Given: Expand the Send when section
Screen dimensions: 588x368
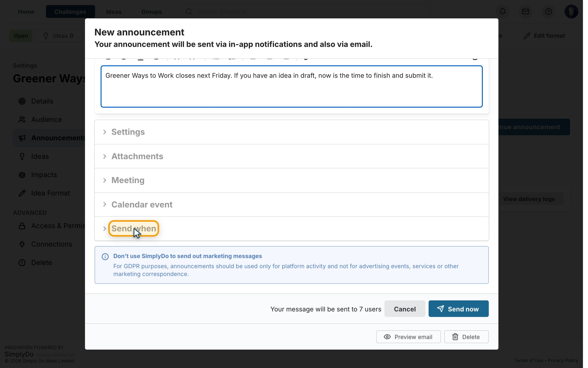Looking at the screenshot, I should click(291, 229).
